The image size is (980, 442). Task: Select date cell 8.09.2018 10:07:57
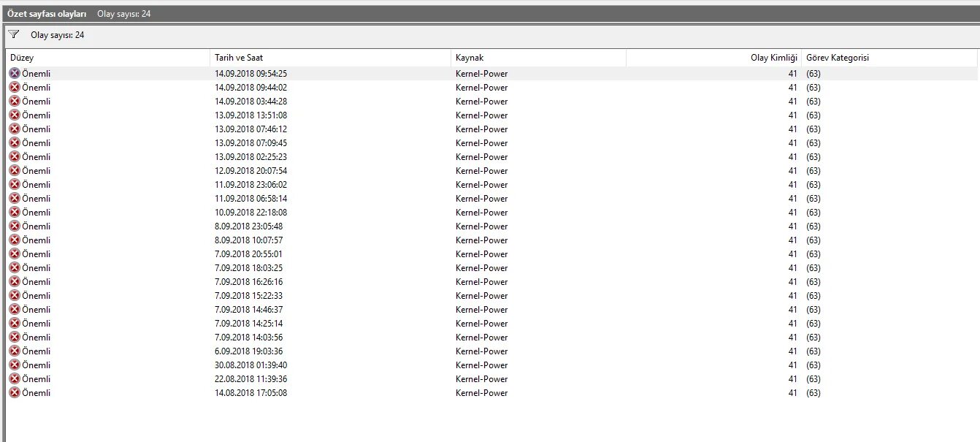[x=248, y=240]
